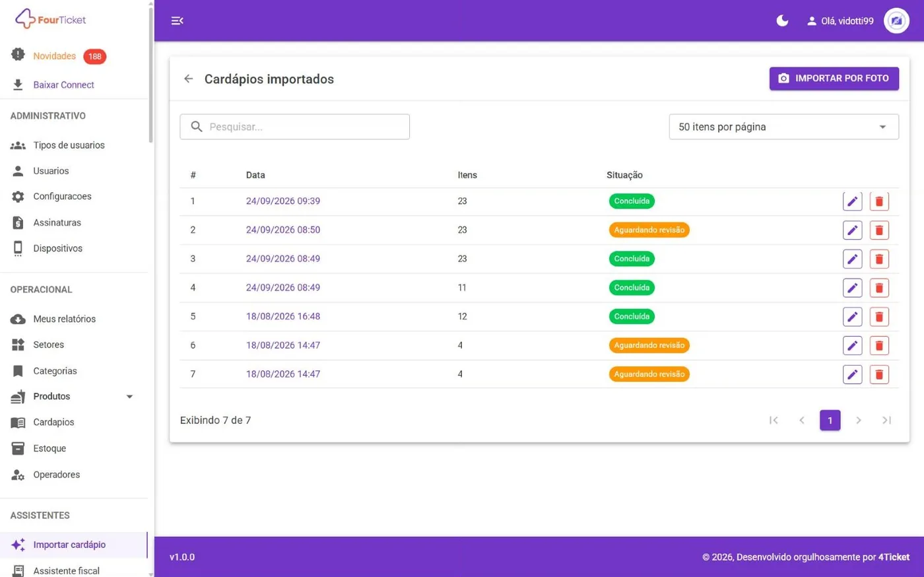Open the user avatar in the top bar
924x577 pixels.
pyautogui.click(x=896, y=20)
